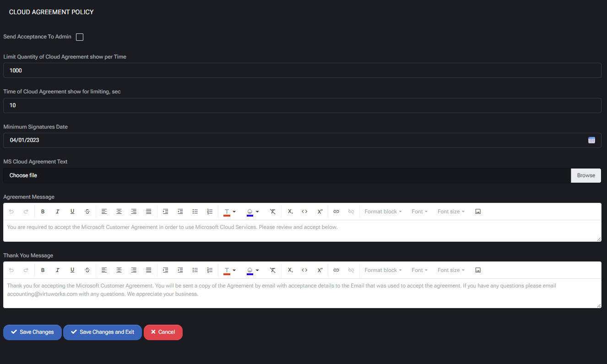Open Font dropdown in Agreement Message toolbar
The width and height of the screenshot is (607, 364).
tap(419, 212)
